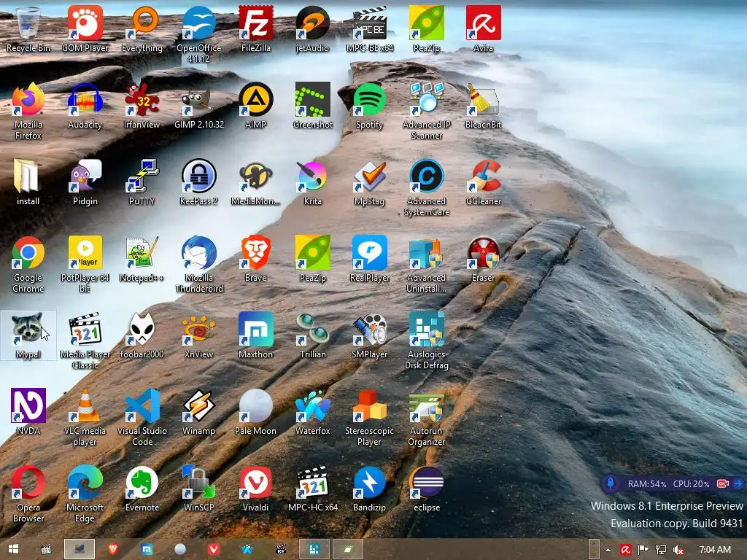Launch jetAudio player
The image size is (747, 560).
pyautogui.click(x=312, y=29)
